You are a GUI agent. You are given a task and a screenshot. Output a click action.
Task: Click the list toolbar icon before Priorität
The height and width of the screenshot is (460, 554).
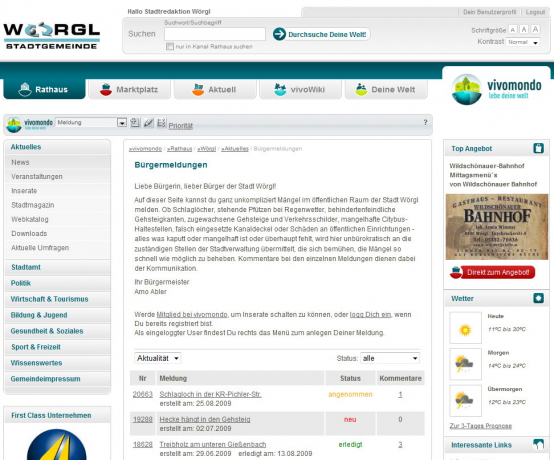(161, 123)
